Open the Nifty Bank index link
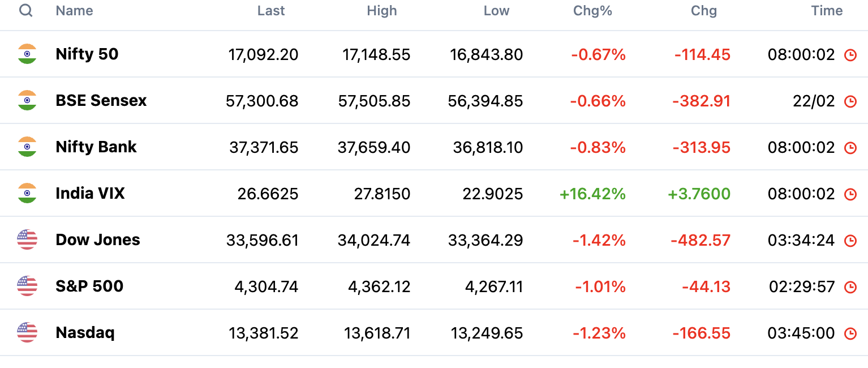Screen dimensions: 868x368 coord(96,147)
